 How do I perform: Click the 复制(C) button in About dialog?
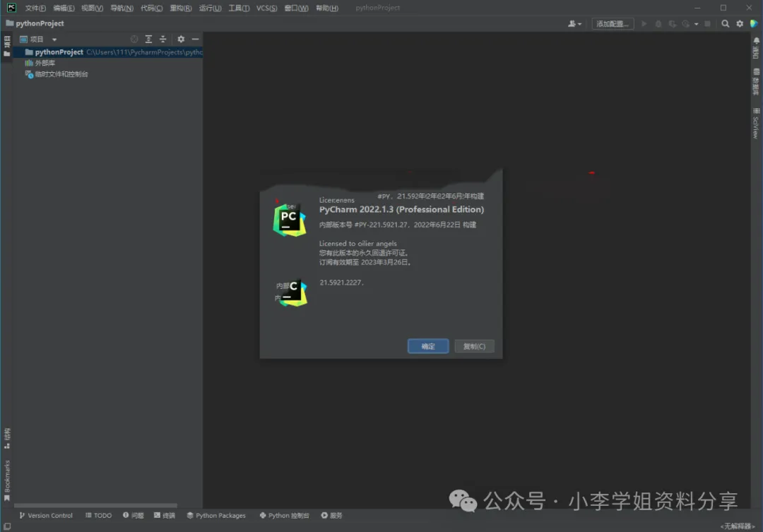pyautogui.click(x=474, y=346)
